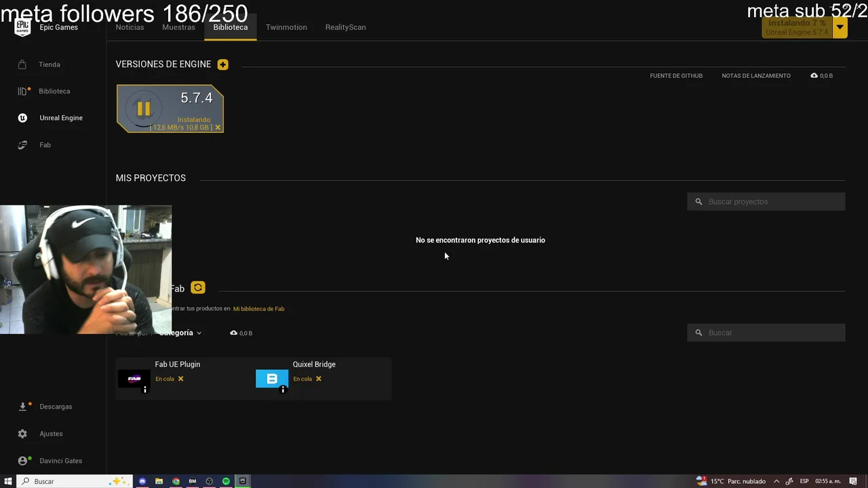Cancel the 5.7.4 engine install with X

click(218, 127)
